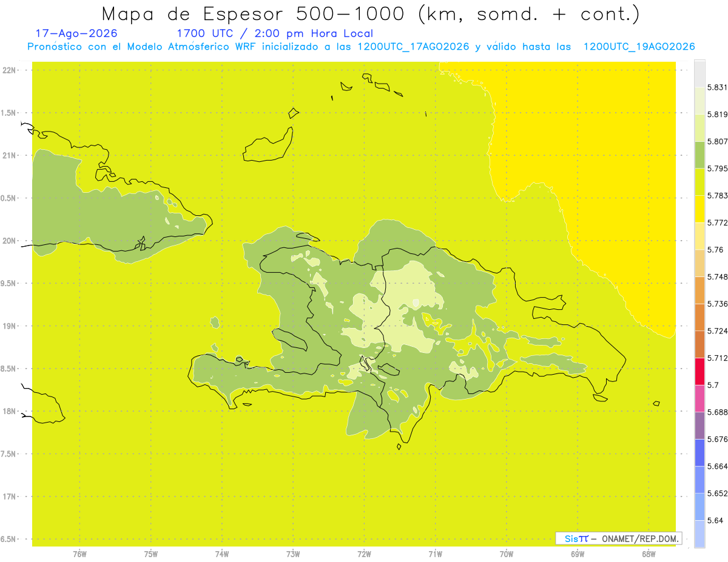
Task: Pick the pale yellow legend swatch between 5.807 and 5.819
Action: (x=699, y=128)
